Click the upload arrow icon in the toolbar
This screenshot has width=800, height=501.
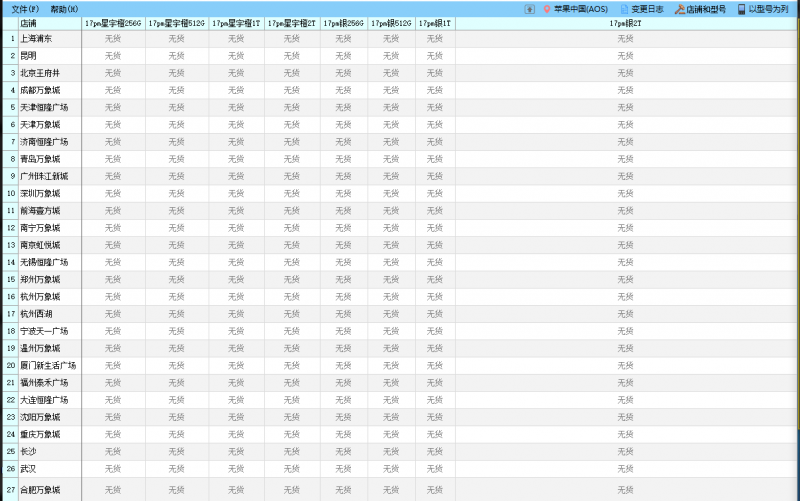click(x=529, y=9)
